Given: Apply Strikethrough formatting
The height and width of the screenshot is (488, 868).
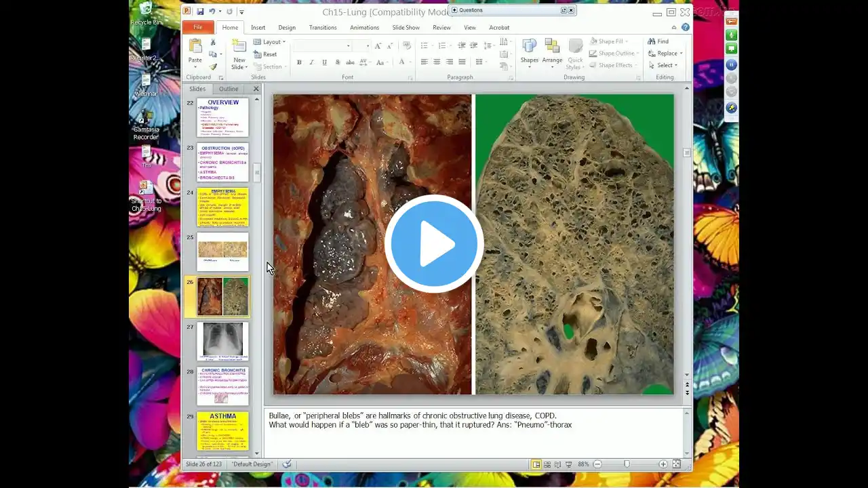Looking at the screenshot, I should tap(351, 62).
